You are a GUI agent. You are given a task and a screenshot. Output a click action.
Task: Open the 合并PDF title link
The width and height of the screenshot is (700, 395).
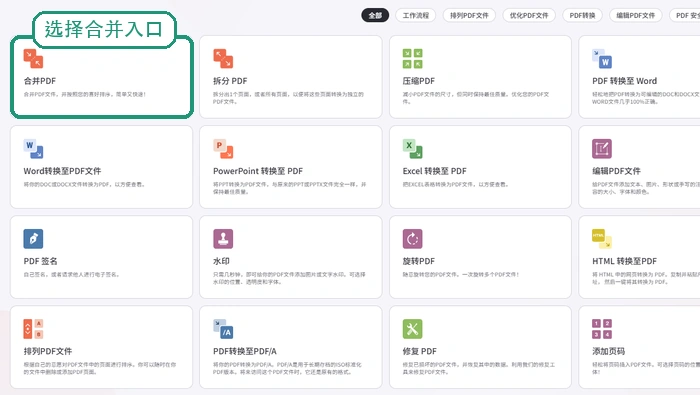(x=40, y=81)
